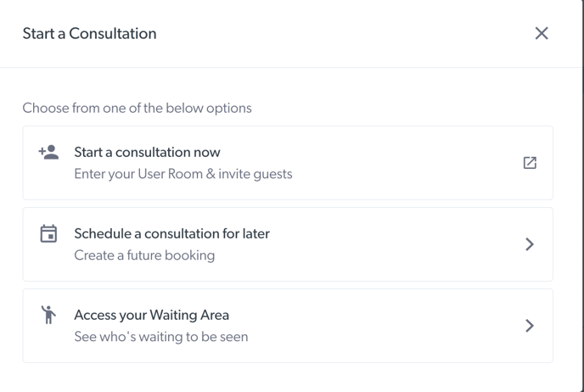584x392 pixels.
Task: Expand the chevron on Schedule a consultation for later
Action: pos(530,244)
